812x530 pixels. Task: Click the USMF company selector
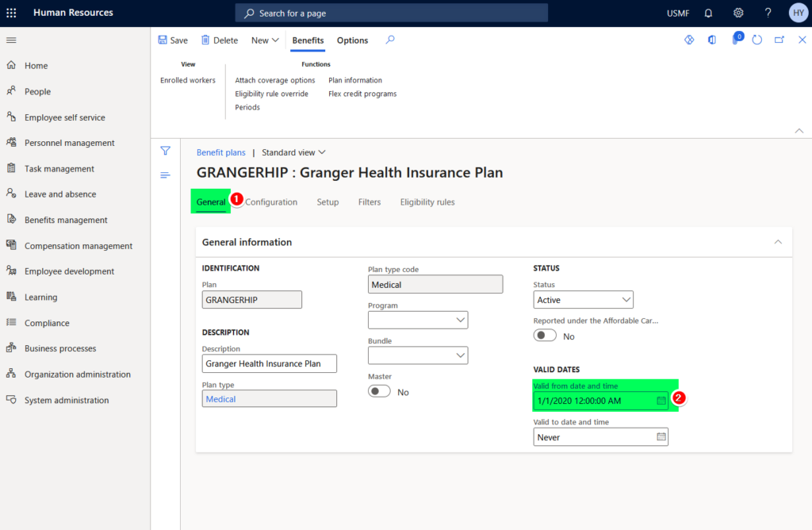(x=678, y=13)
